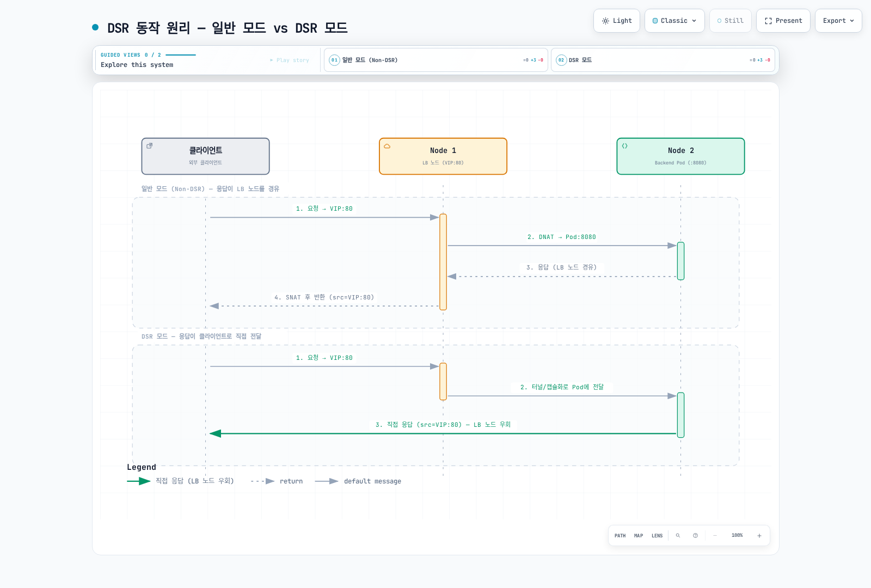Click the 'default message' legend entry
The width and height of the screenshot is (871, 588).
[x=358, y=481]
